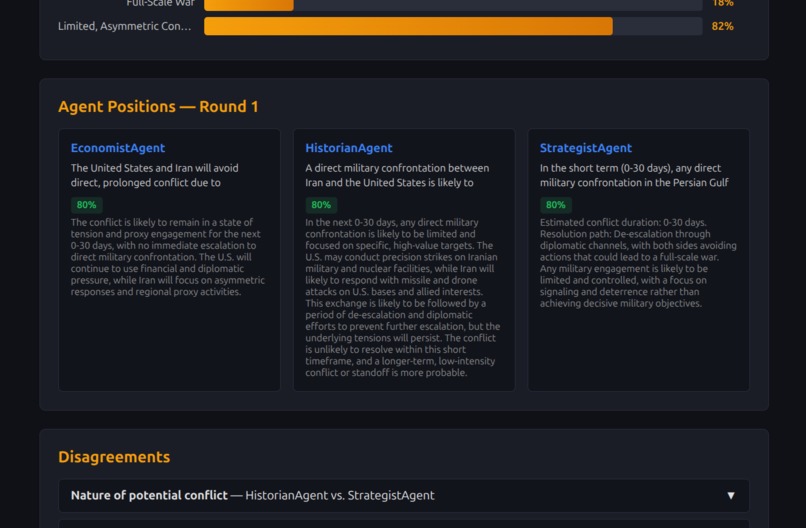The width and height of the screenshot is (806, 528).
Task: Click EconomistAgent summary about avoiding prolonged conflict
Action: point(155,175)
